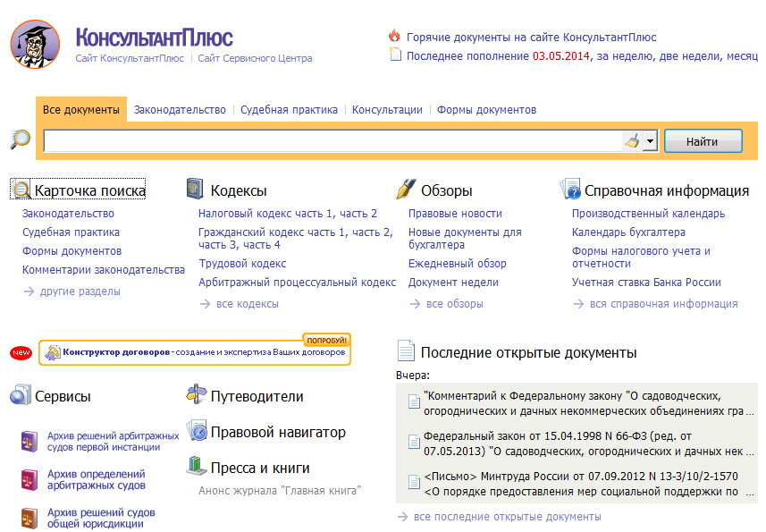Click the 03.05.2014 update date link
The width and height of the screenshot is (766, 532).
(x=561, y=56)
